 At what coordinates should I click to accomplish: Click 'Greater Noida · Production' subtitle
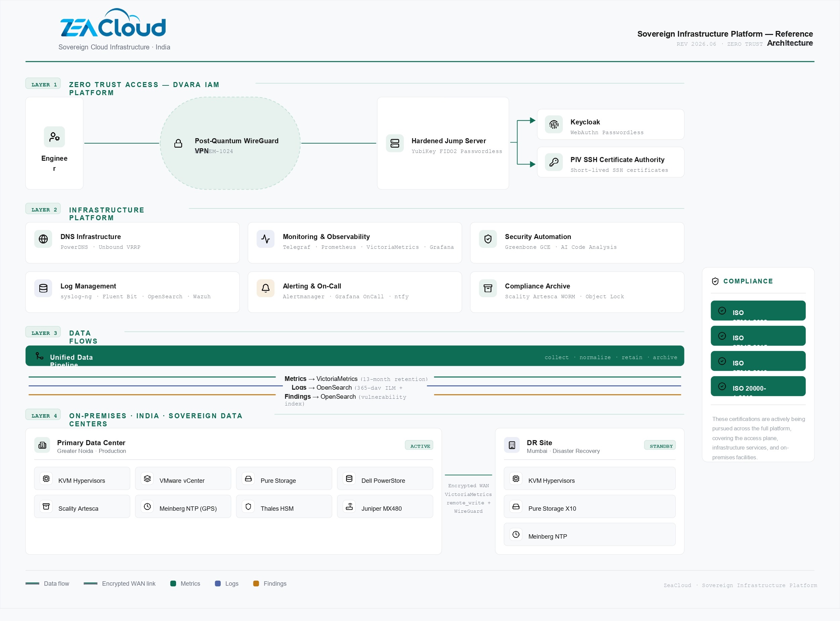[92, 451]
